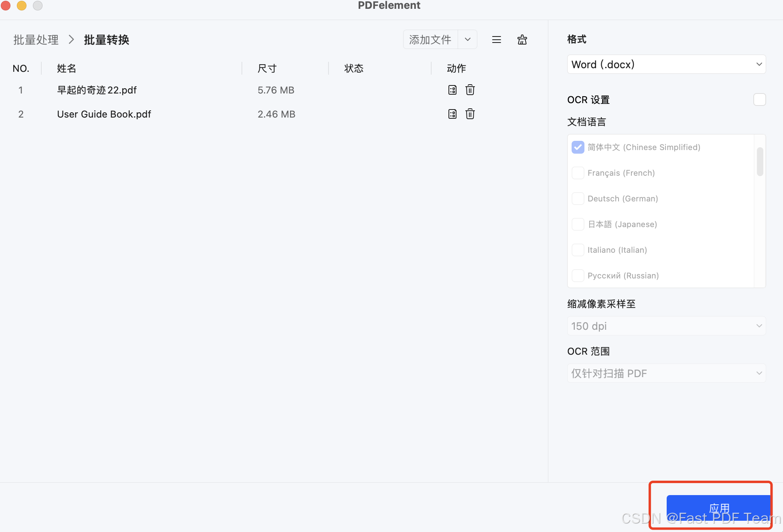Image resolution: width=783 pixels, height=532 pixels.
Task: Remove User Guide Book.pdf using trash icon
Action: click(x=470, y=114)
